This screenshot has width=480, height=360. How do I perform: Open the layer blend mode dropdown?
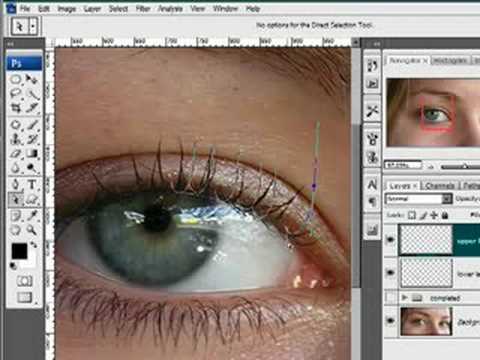(x=419, y=199)
